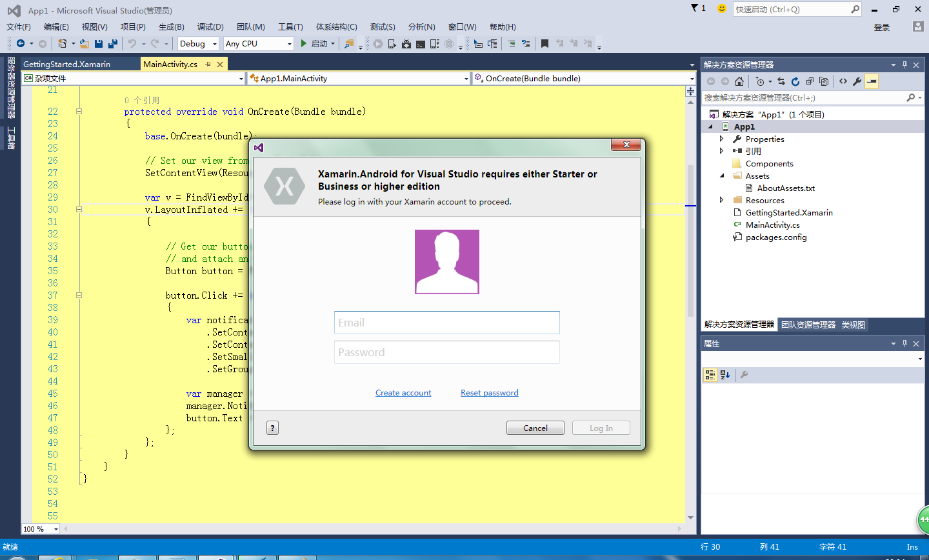This screenshot has width=929, height=560.
Task: Click the View Code angle-brackets icon
Action: (843, 81)
